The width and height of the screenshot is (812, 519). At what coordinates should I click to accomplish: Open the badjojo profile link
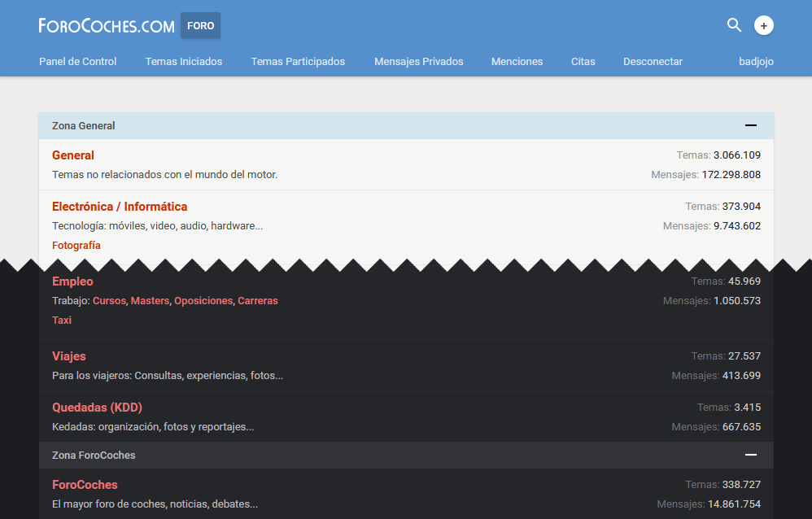pyautogui.click(x=754, y=61)
